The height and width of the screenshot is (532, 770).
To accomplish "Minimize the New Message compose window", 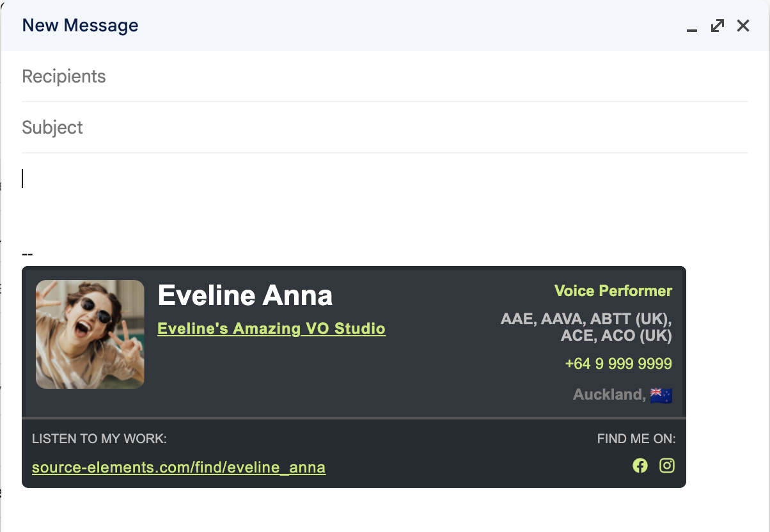I will [x=691, y=27].
